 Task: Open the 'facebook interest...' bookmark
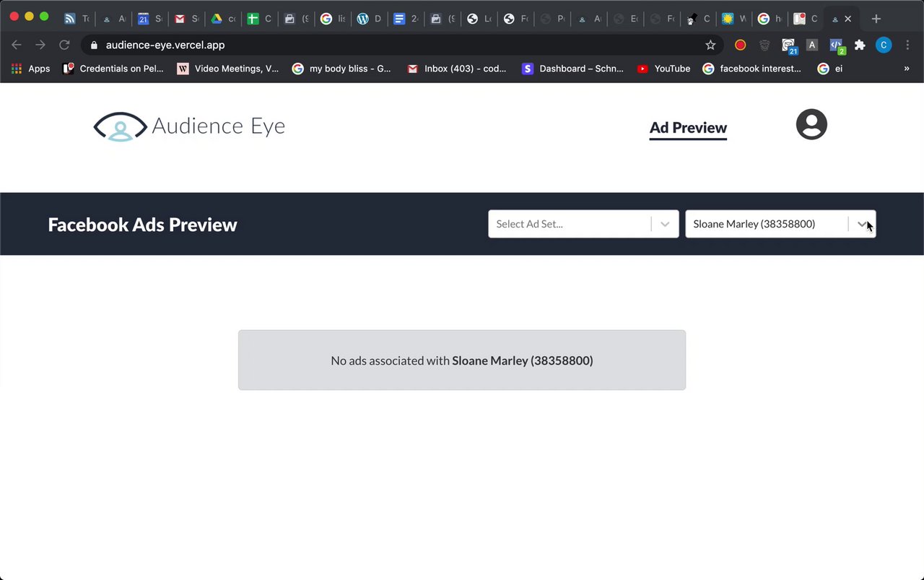[752, 69]
